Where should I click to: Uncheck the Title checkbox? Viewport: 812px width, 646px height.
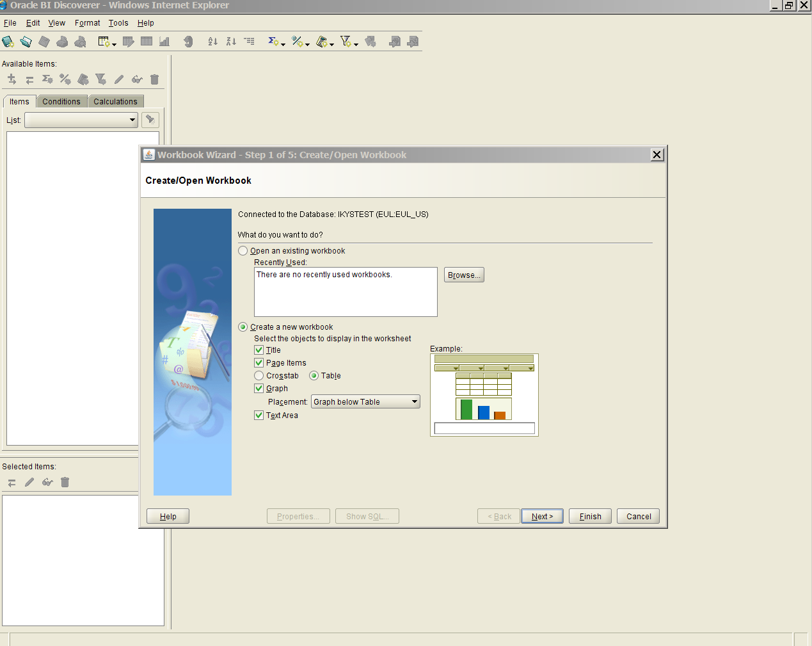click(259, 350)
